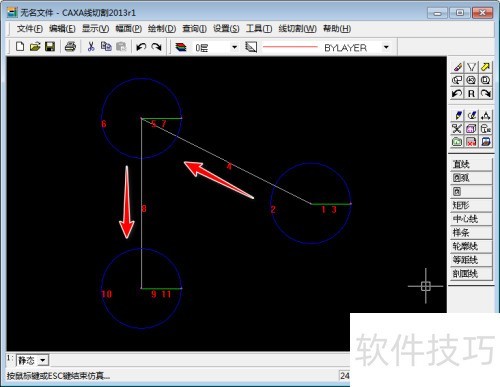Open the 帮助(H) menu
The width and height of the screenshot is (500, 387).
(337, 29)
